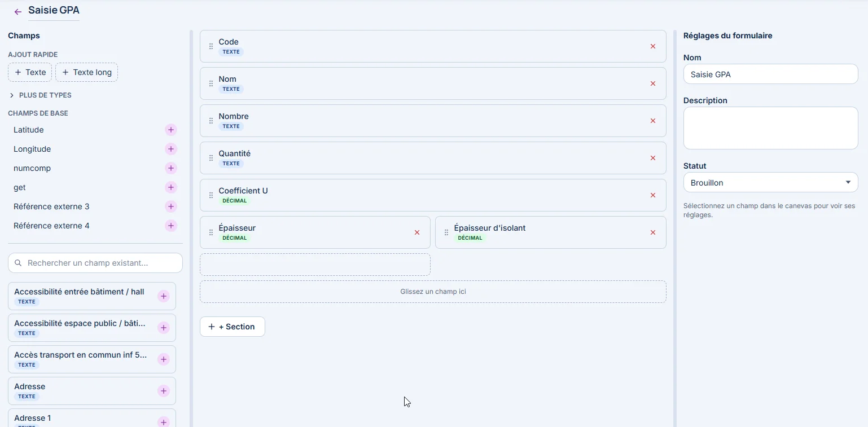Viewport: 868px width, 427px height.
Task: Go back using the arrow beside Saisie GPA
Action: click(18, 12)
